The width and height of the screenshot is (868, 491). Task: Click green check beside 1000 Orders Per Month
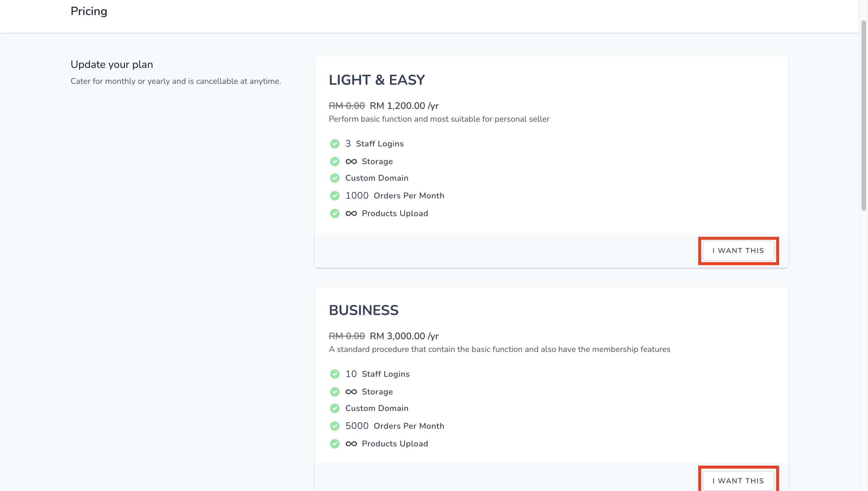coord(335,195)
